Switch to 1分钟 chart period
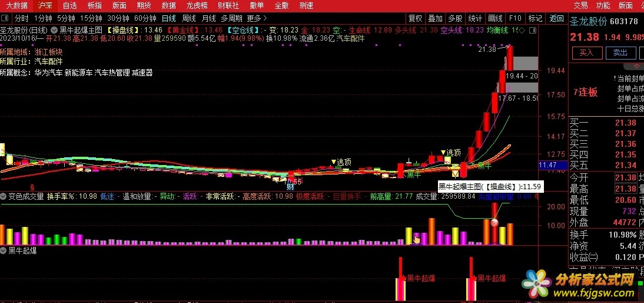 (x=43, y=18)
